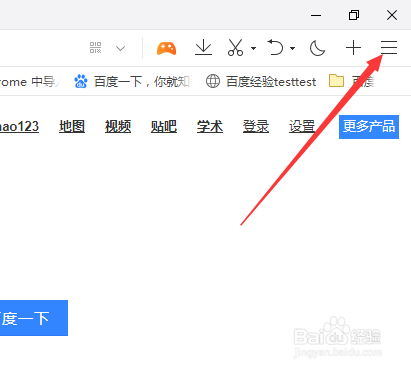Open the downloads manager icon
The height and width of the screenshot is (370, 411).
[203, 47]
